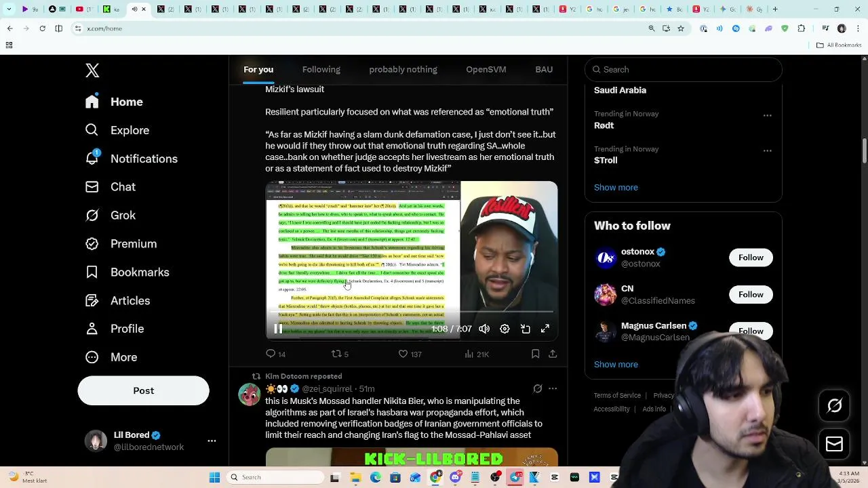Open Chrome three-dot menu
This screenshot has height=488, width=868.
pos(858,28)
